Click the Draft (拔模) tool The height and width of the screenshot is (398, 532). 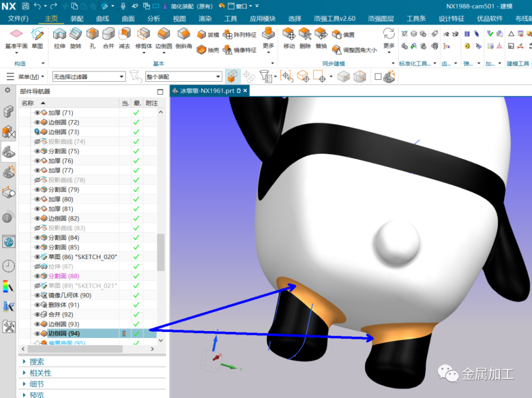[x=208, y=35]
